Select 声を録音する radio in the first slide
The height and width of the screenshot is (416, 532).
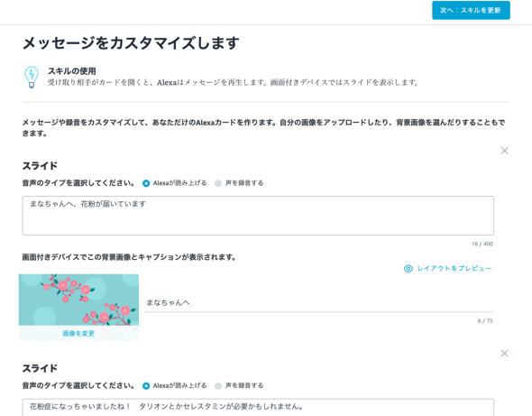pyautogui.click(x=218, y=183)
